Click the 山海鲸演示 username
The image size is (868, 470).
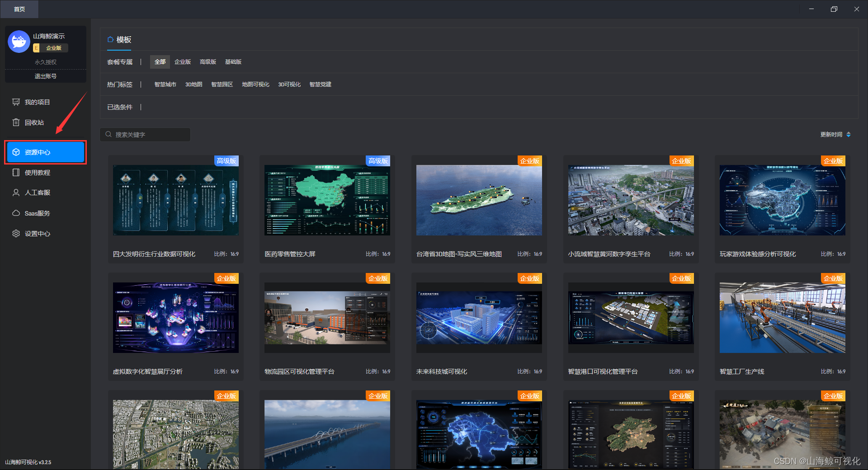tap(49, 36)
